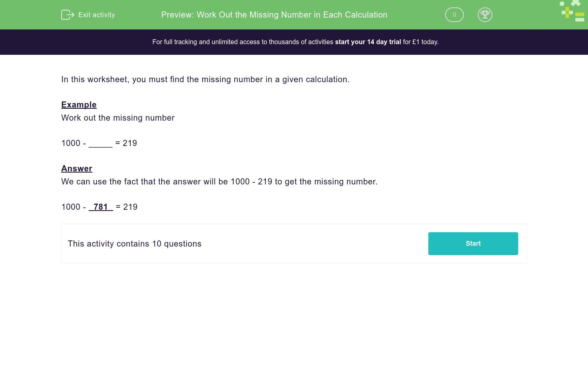The width and height of the screenshot is (588, 368).
Task: Select the worksheet instruction sentence
Action: (205, 79)
